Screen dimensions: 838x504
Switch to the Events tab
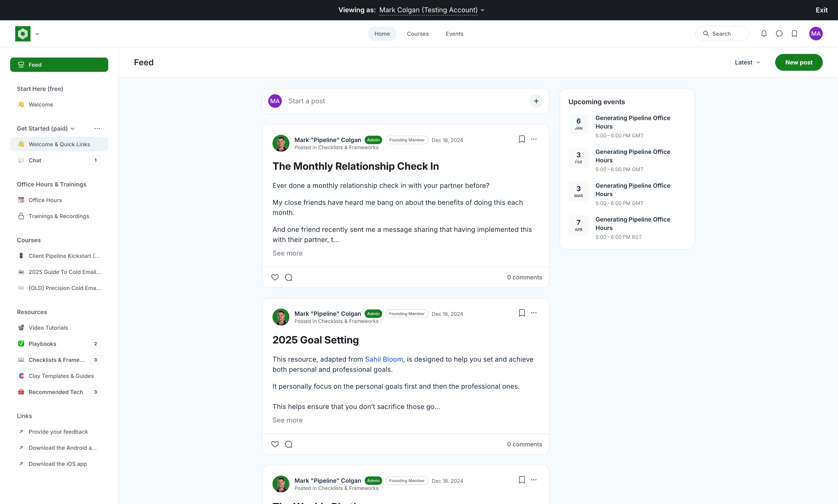[x=454, y=34]
